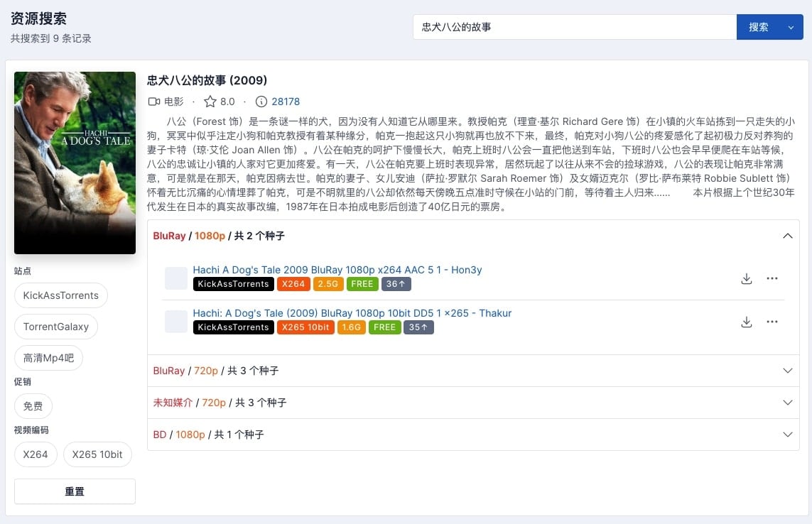This screenshot has height=524, width=812.
Task: Click the X265 10bit orange tag
Action: (305, 327)
